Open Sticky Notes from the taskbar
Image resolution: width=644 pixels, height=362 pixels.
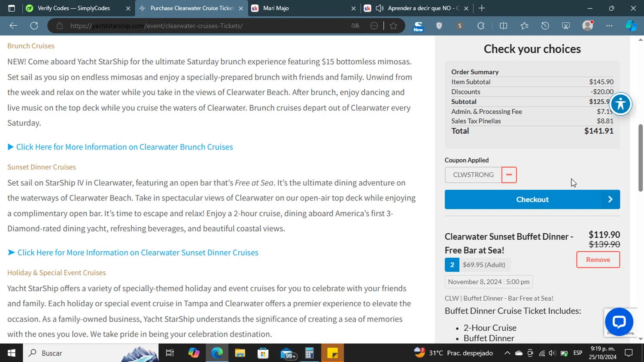click(332, 353)
